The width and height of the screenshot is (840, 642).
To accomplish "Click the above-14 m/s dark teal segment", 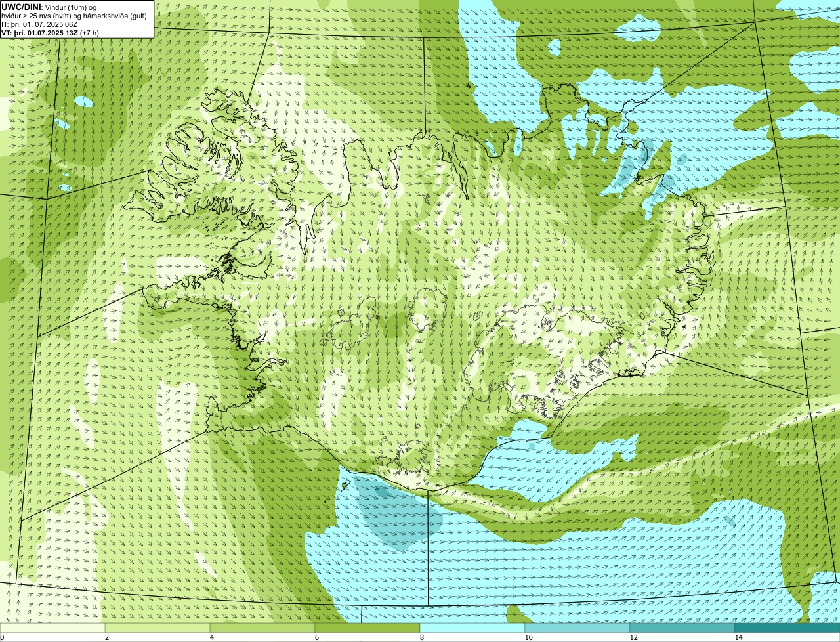I will coord(787,628).
